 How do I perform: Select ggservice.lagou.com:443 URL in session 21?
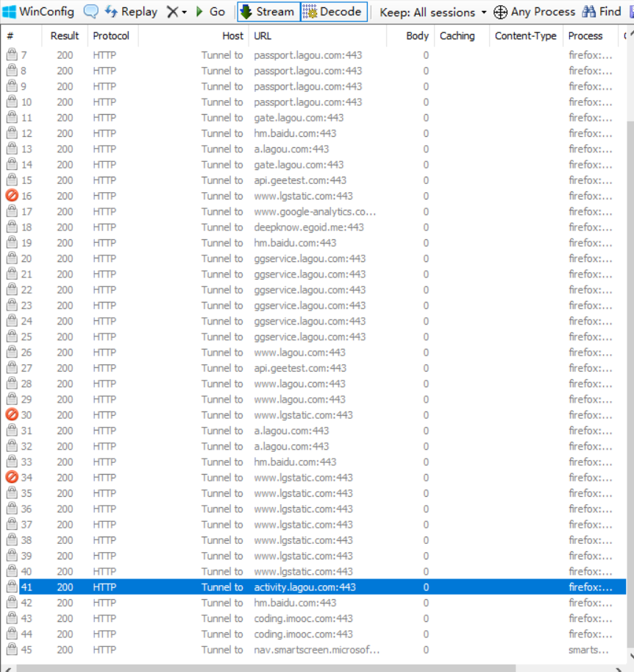tap(310, 275)
